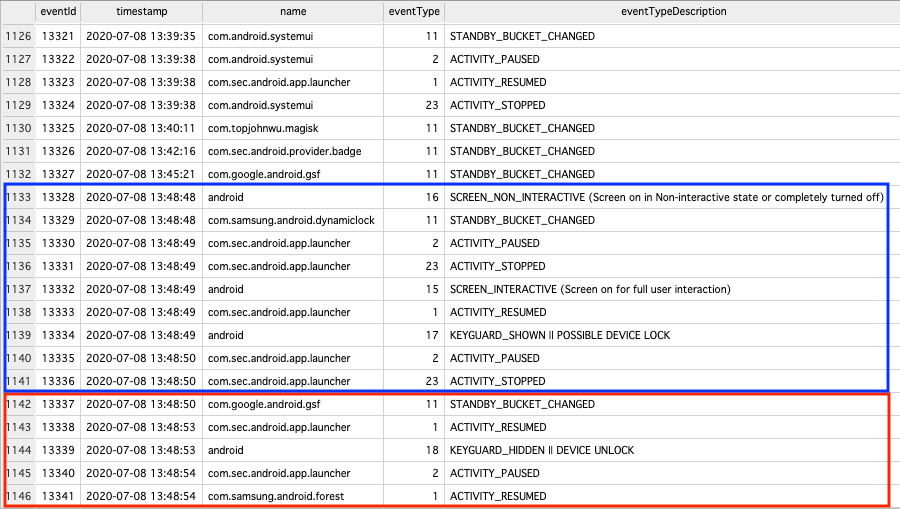Select row number 1126
The width and height of the screenshot is (900, 509).
18,36
